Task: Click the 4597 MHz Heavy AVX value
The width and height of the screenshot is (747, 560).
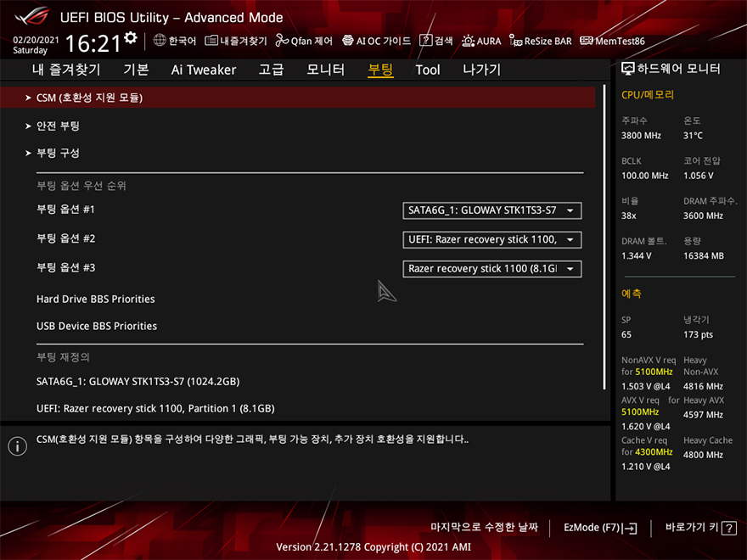Action: click(x=703, y=415)
